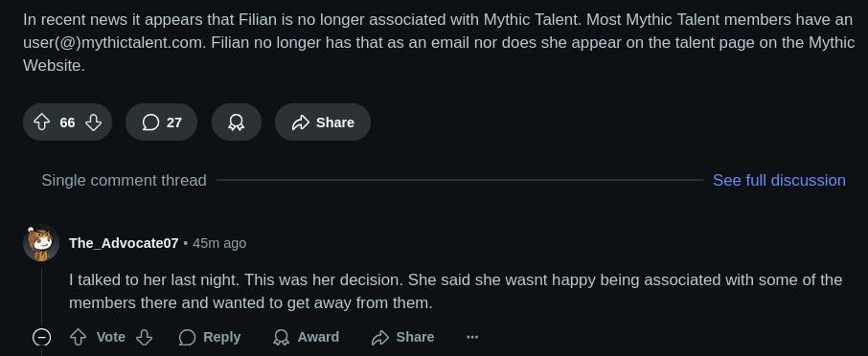
Task: Share The_Advocate07's comment
Action: pos(402,337)
